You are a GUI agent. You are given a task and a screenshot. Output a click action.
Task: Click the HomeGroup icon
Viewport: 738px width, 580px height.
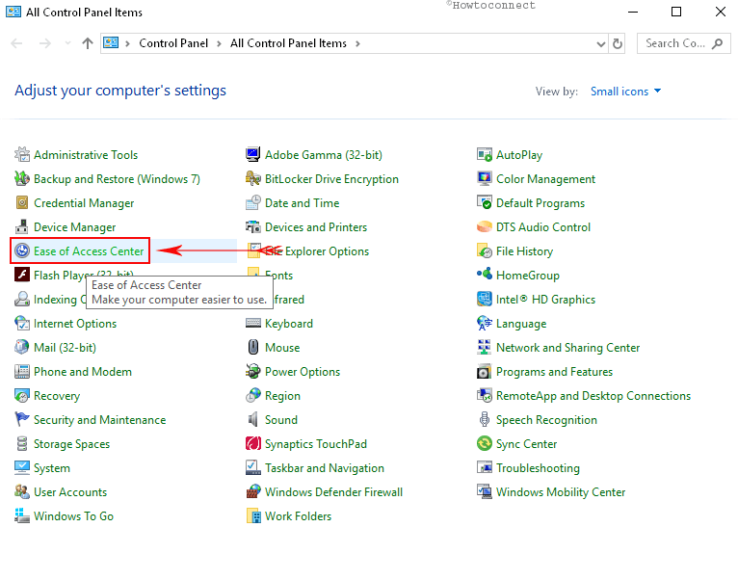point(484,274)
